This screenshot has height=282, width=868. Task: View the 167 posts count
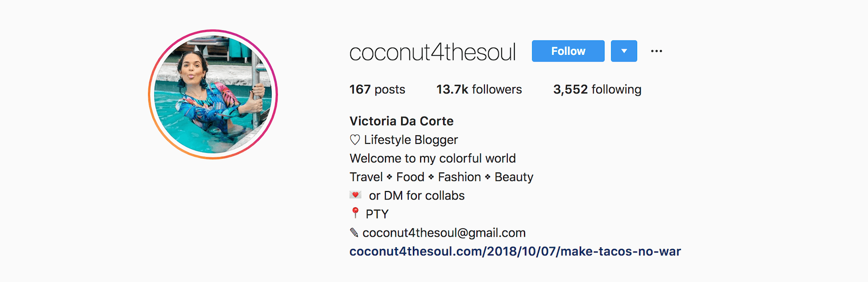pos(377,90)
